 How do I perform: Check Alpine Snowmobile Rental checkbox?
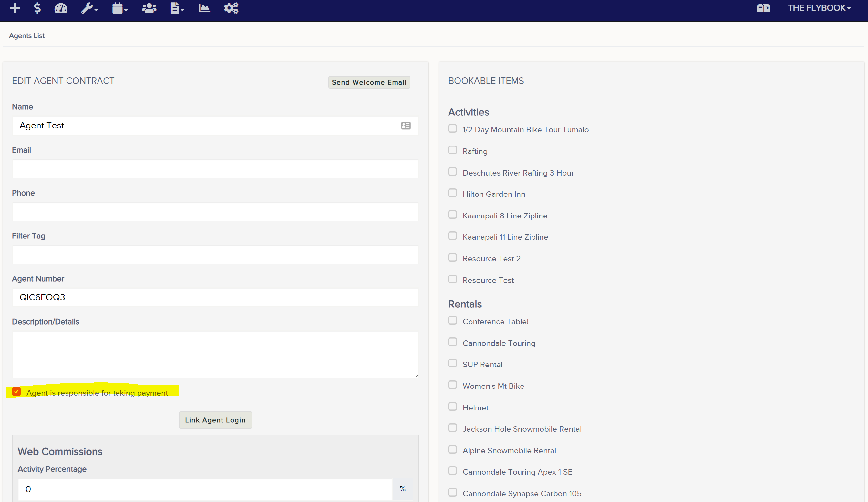[x=453, y=450]
